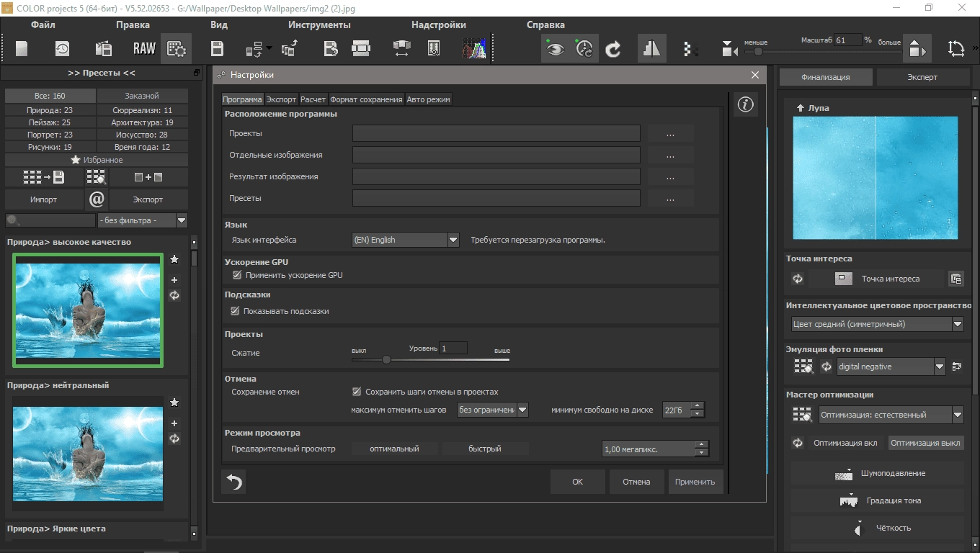980x553 pixels.
Task: Toggle the split comparison view icon
Action: 651,48
